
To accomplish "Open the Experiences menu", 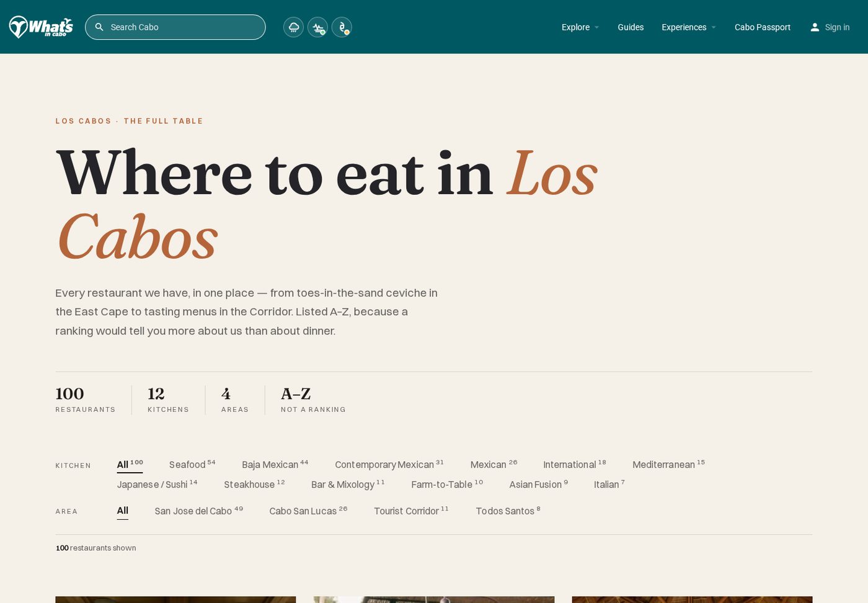I will point(684,27).
